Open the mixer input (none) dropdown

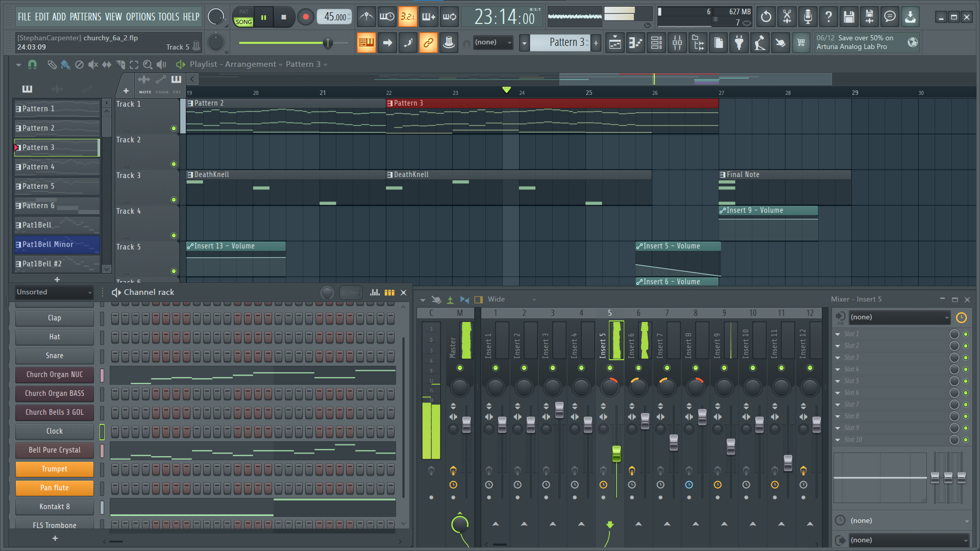pos(899,317)
